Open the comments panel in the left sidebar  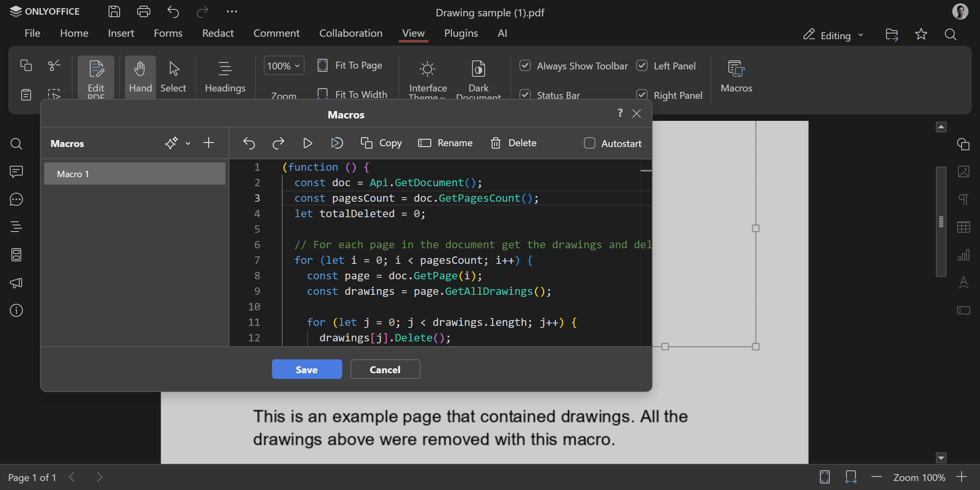(16, 171)
